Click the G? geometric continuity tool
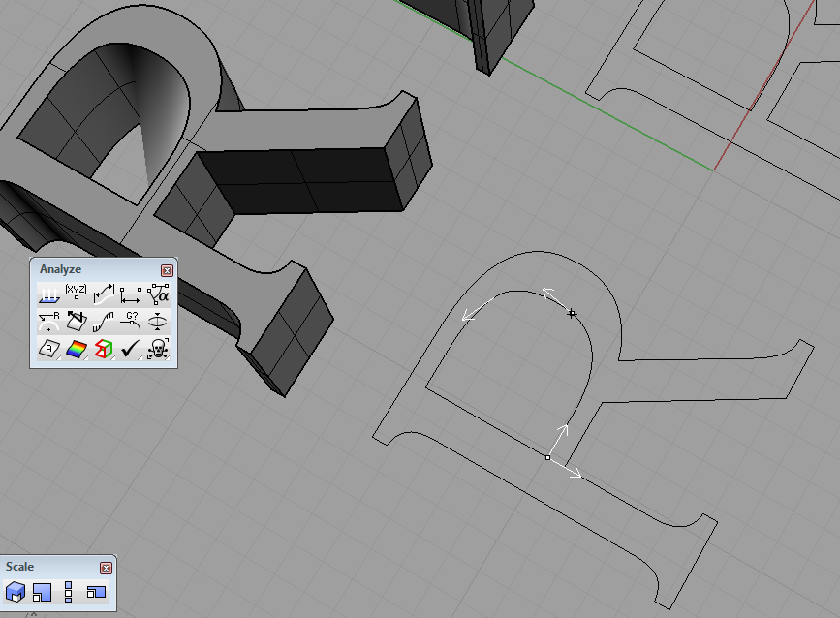840x618 pixels. coord(131,321)
